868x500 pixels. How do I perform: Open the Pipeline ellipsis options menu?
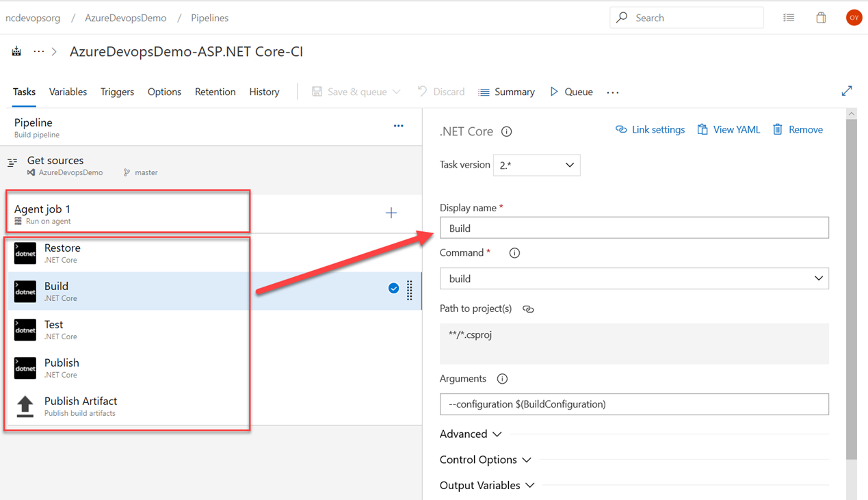coord(399,126)
